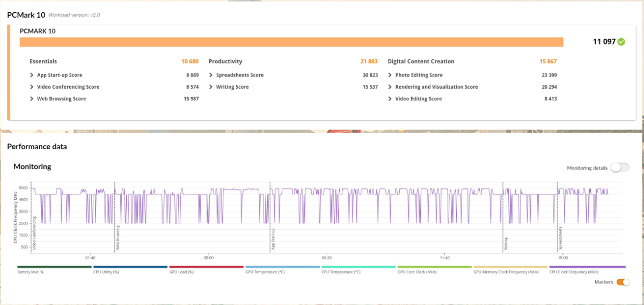Click the Digital Content Creation heading

[x=421, y=61]
